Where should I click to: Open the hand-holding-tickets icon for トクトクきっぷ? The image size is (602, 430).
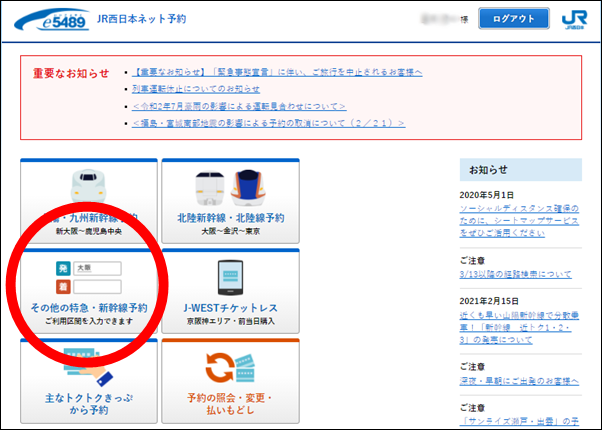coord(89,364)
